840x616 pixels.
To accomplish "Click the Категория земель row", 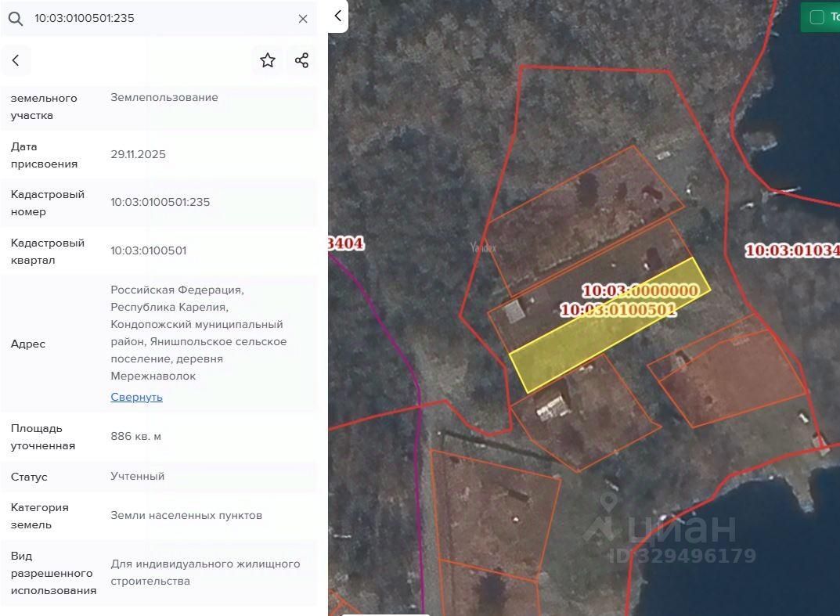I will tap(159, 515).
